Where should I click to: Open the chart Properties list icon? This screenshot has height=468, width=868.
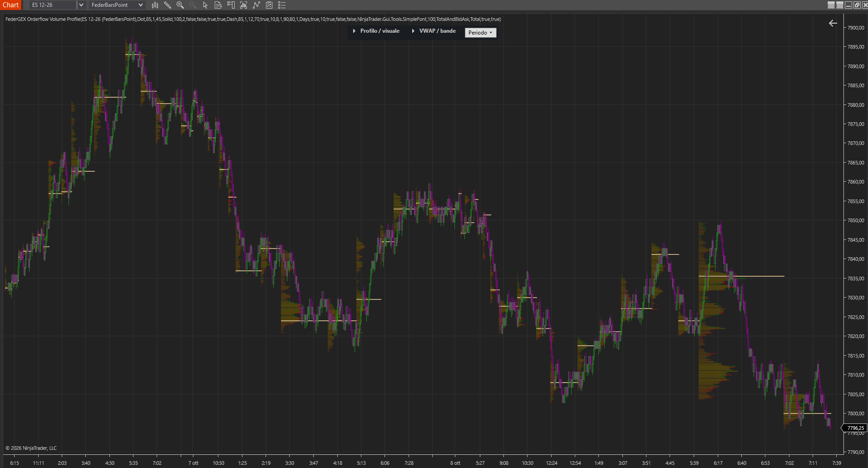point(282,5)
